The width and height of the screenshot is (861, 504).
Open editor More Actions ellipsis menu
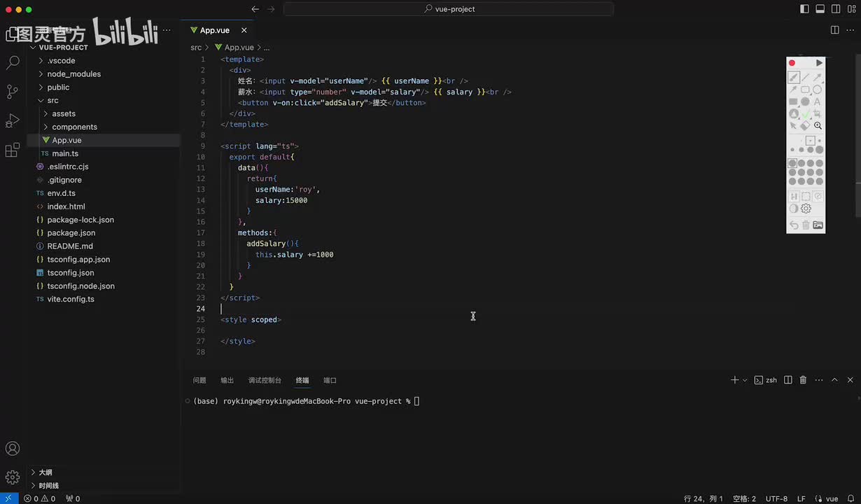coord(850,30)
